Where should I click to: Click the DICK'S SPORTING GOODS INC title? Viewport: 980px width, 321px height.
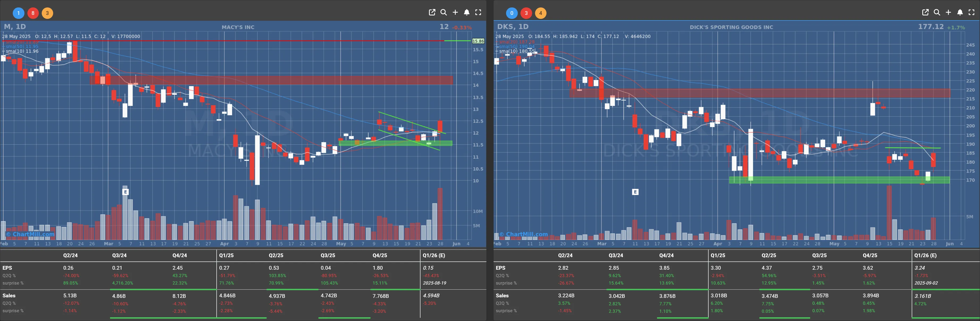(731, 27)
